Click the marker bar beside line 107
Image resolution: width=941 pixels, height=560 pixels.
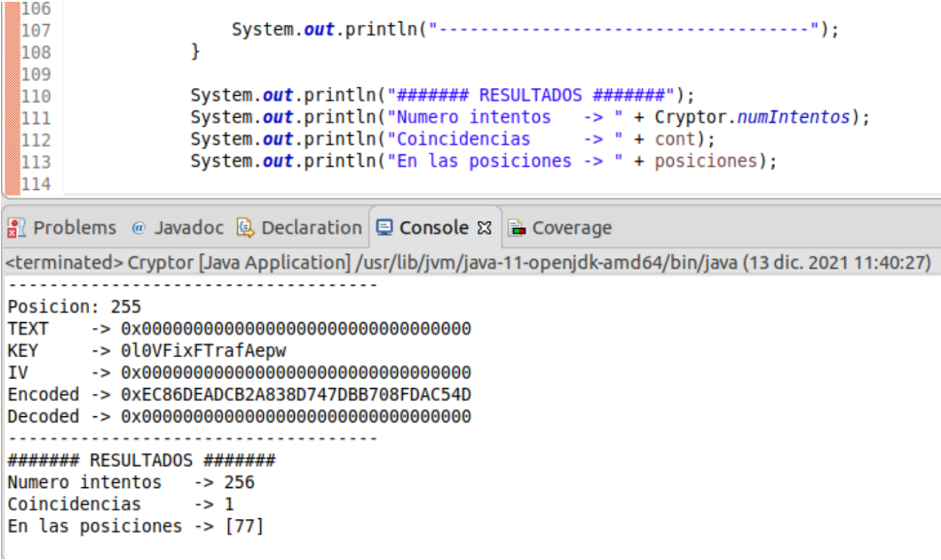point(12,30)
